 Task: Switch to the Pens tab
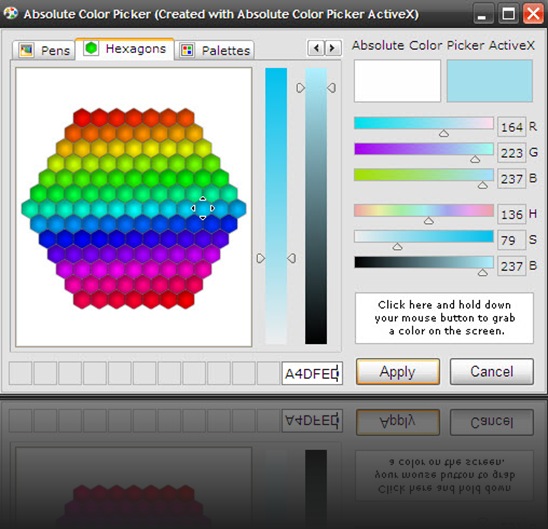[44, 50]
